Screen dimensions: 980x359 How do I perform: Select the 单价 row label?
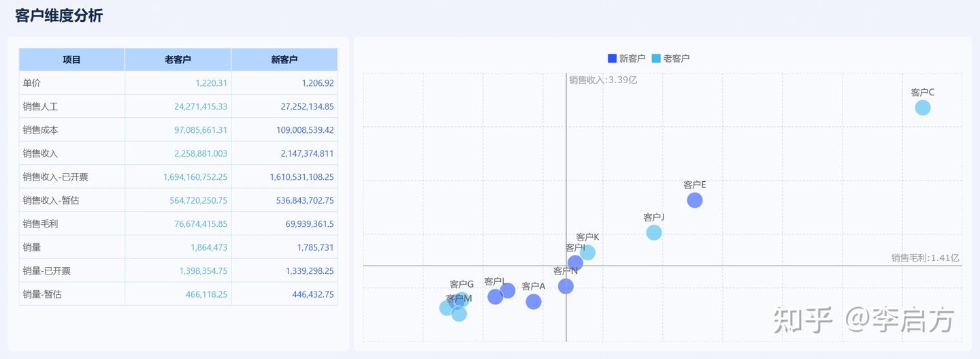point(32,83)
